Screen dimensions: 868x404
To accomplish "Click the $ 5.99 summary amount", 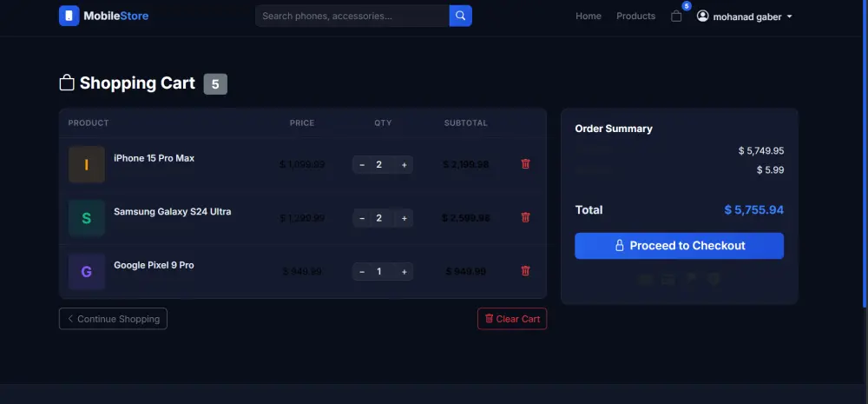I will pos(771,170).
